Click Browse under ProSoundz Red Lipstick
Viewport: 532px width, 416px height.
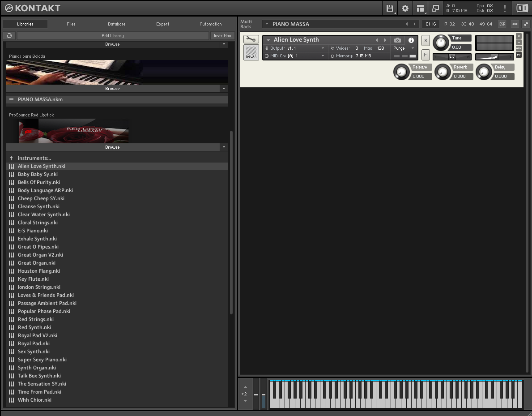click(x=112, y=147)
